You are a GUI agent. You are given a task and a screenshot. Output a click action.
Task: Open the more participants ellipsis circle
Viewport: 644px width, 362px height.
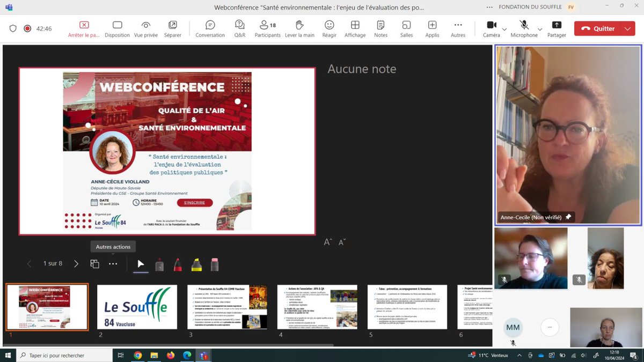tap(548, 327)
